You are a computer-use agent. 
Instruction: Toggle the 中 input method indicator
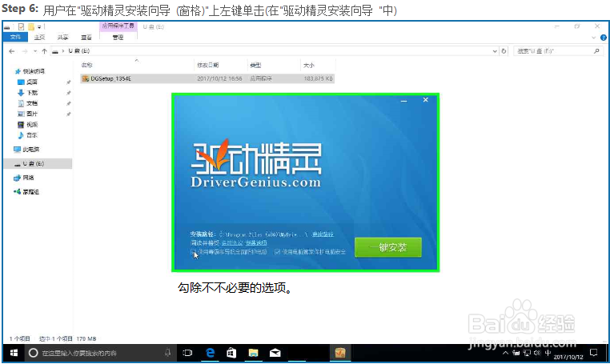[548, 353]
